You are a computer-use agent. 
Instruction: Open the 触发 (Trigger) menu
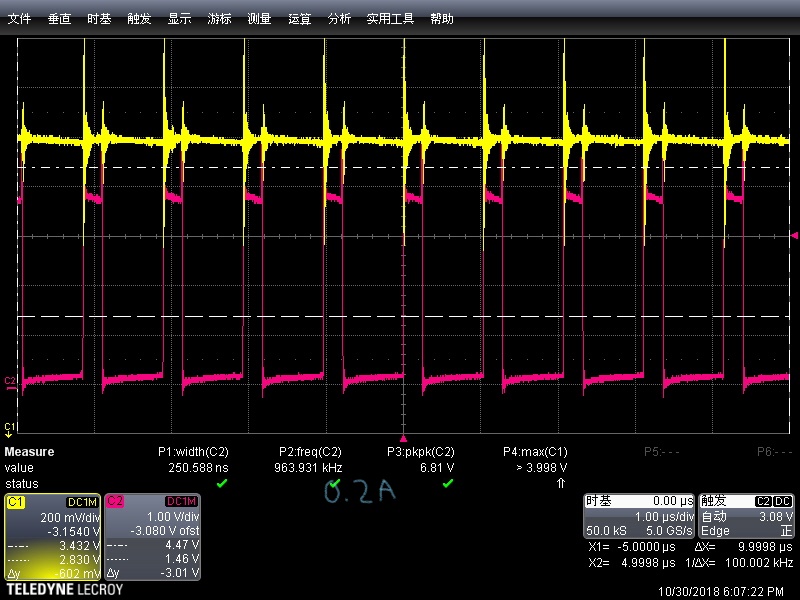[139, 19]
